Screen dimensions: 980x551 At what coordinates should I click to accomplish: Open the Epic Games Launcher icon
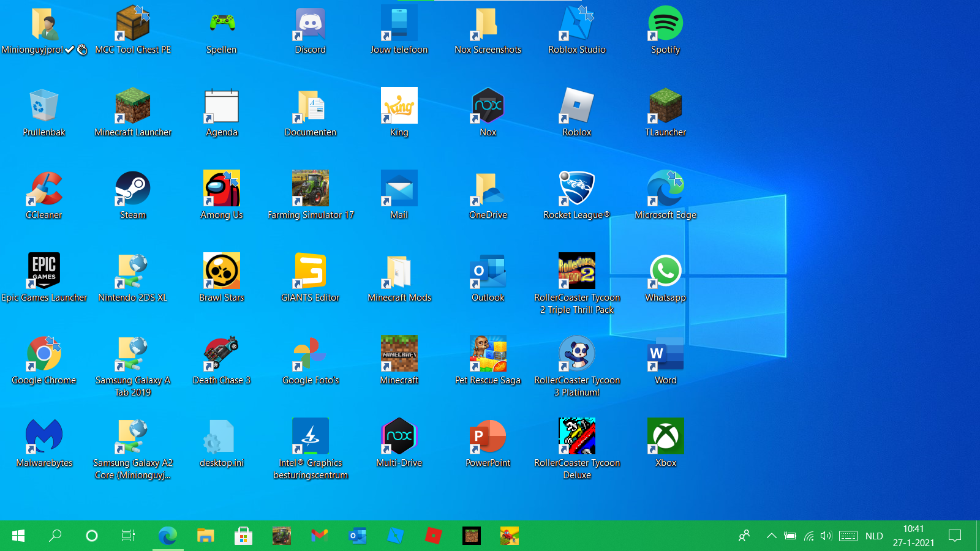coord(44,279)
